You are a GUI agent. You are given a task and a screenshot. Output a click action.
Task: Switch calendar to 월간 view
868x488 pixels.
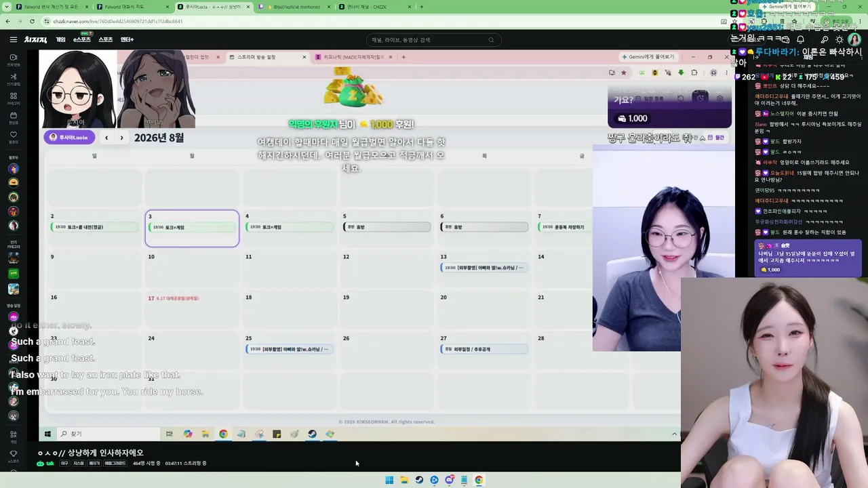tap(716, 138)
